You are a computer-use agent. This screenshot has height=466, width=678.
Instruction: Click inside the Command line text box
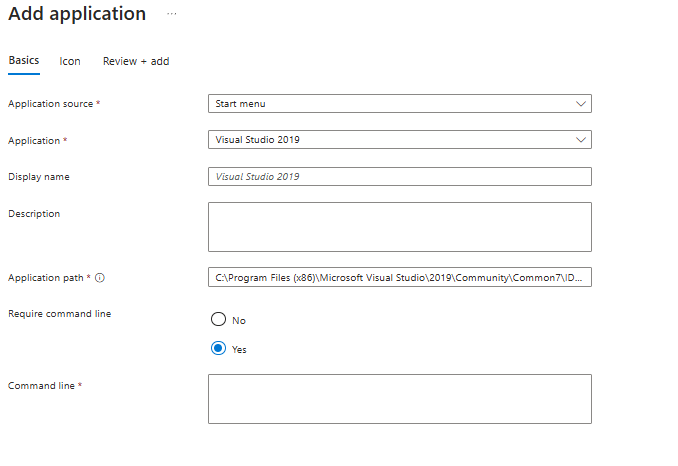coord(400,399)
